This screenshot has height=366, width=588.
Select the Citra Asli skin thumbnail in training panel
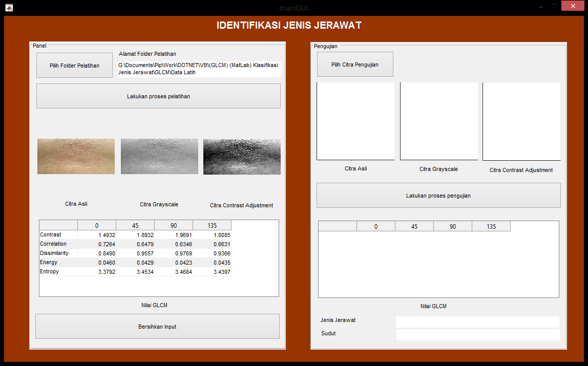[76, 156]
